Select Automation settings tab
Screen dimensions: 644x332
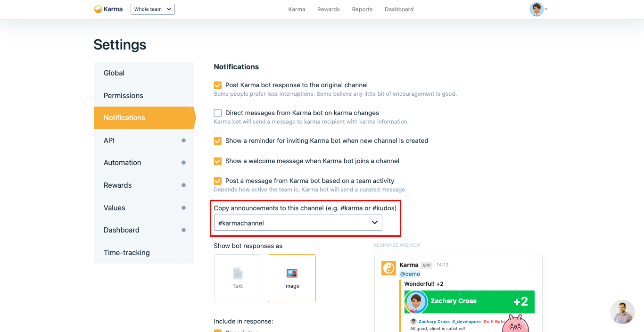click(x=144, y=163)
